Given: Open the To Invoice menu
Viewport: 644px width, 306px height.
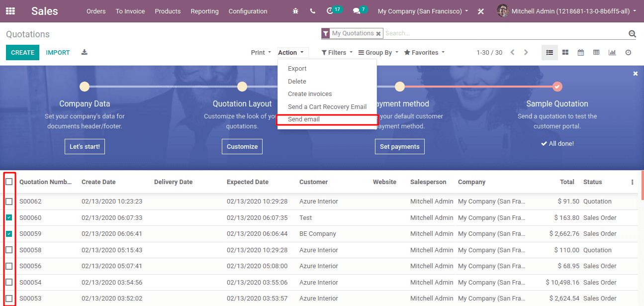Looking at the screenshot, I should click(x=130, y=11).
